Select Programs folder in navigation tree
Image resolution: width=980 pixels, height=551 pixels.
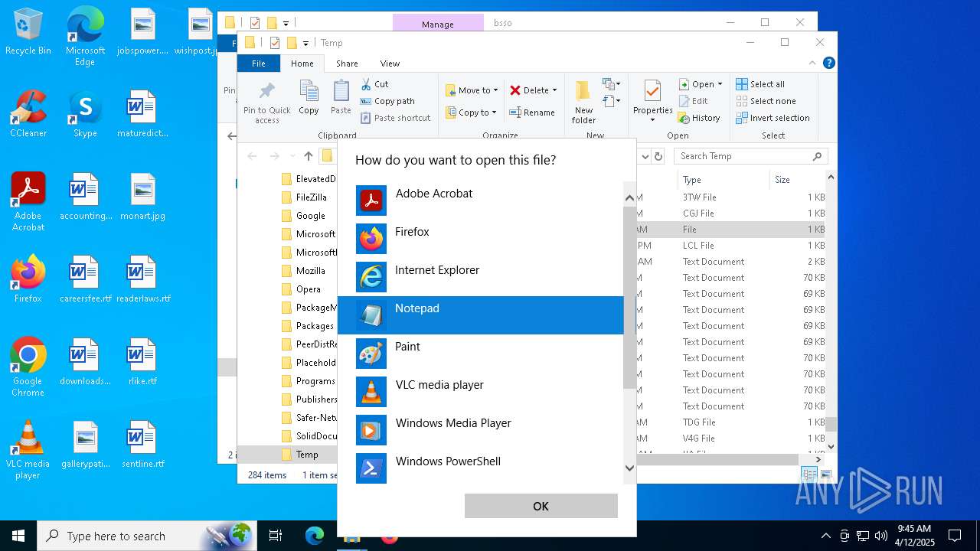coord(315,381)
